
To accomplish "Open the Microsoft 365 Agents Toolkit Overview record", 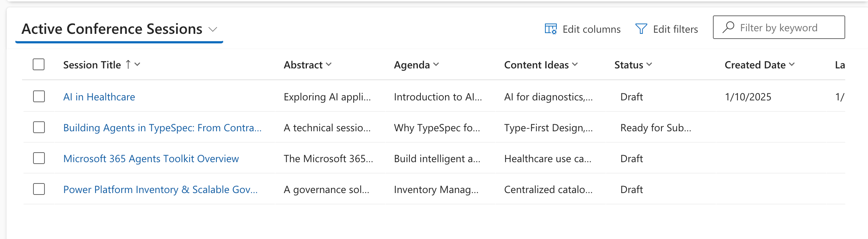I will click(151, 159).
